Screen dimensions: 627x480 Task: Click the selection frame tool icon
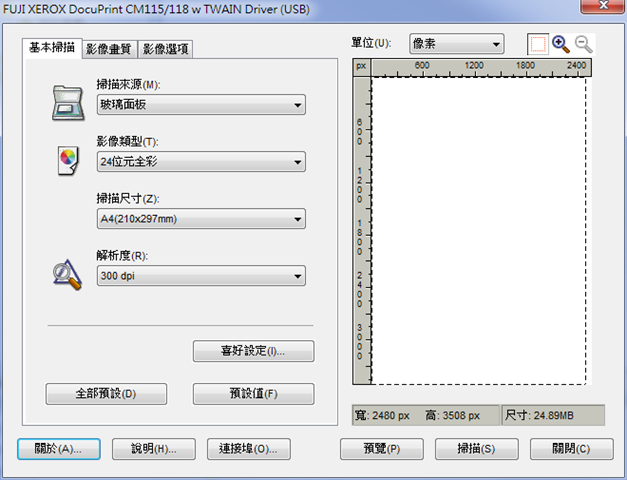[x=538, y=44]
